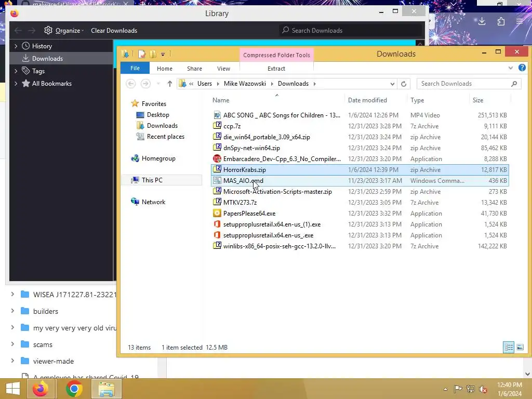
Task: Click the All Bookmarks star icon
Action: click(x=26, y=83)
